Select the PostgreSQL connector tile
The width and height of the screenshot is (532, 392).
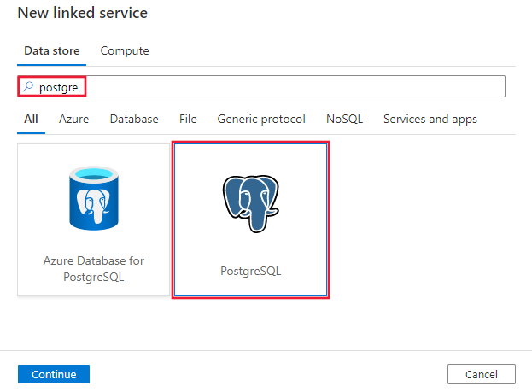point(250,219)
